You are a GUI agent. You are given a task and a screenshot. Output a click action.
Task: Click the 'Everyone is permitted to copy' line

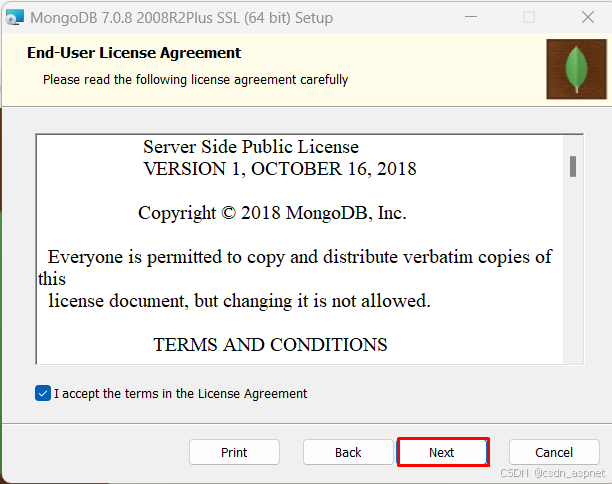[x=299, y=257]
